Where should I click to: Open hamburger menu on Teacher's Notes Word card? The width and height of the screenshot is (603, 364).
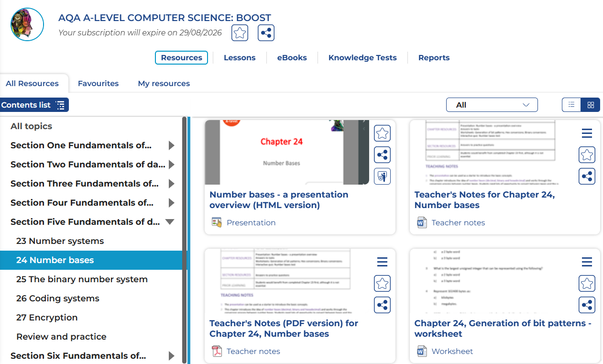coord(587,133)
